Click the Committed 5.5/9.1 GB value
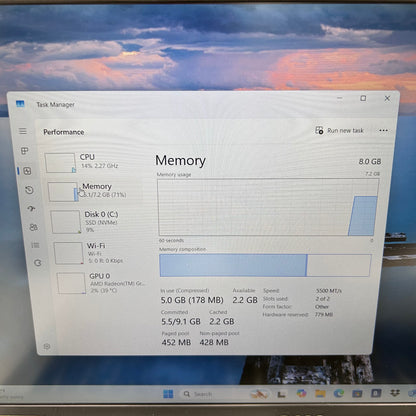 (181, 322)
